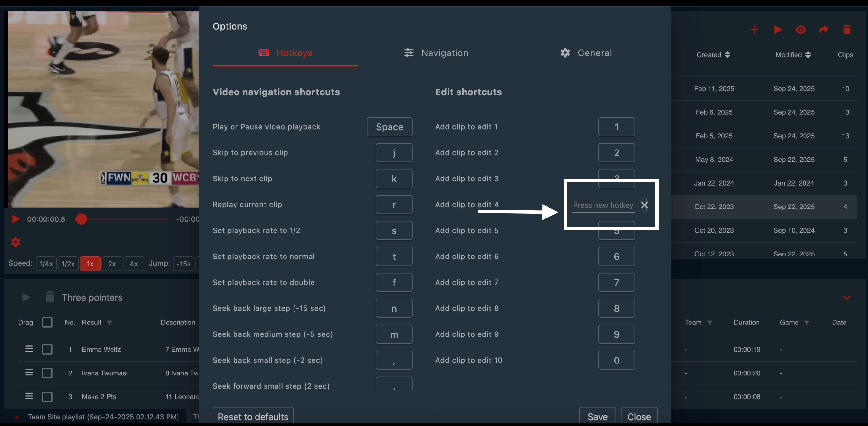
Task: Sort playlists by the Created column arrows
Action: pos(727,55)
